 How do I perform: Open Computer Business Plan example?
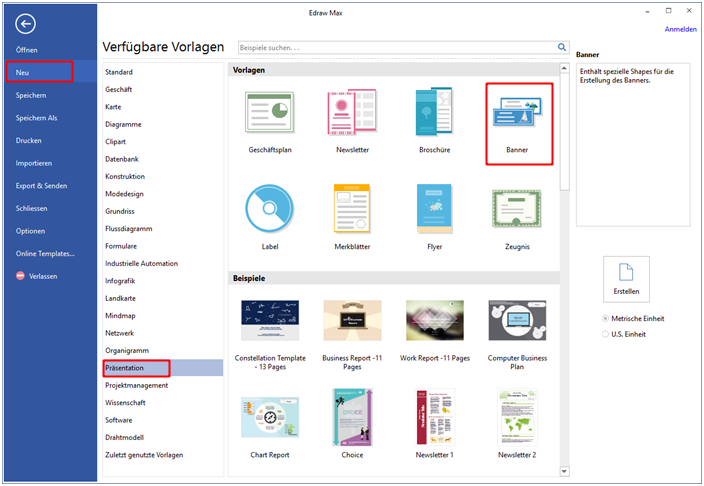coord(517,320)
